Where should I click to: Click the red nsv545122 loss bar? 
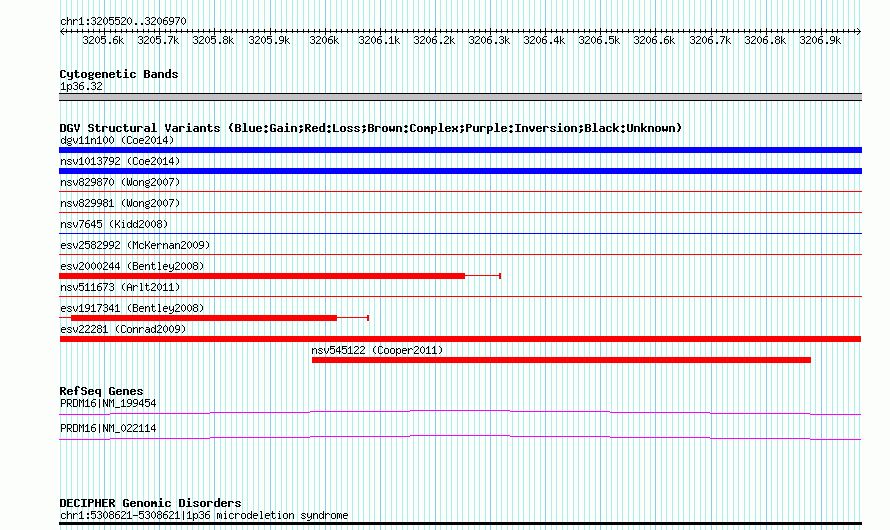pyautogui.click(x=561, y=360)
